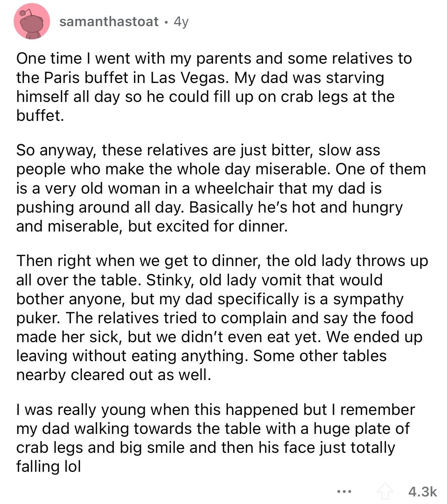Select the paragraph beginning 'So anyway, these relatives'

(x=221, y=188)
